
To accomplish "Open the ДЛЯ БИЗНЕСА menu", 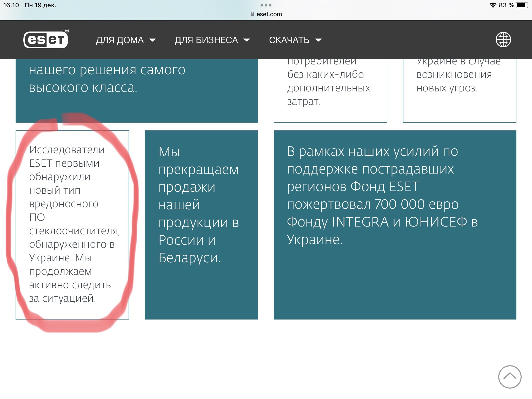I will click(x=206, y=40).
